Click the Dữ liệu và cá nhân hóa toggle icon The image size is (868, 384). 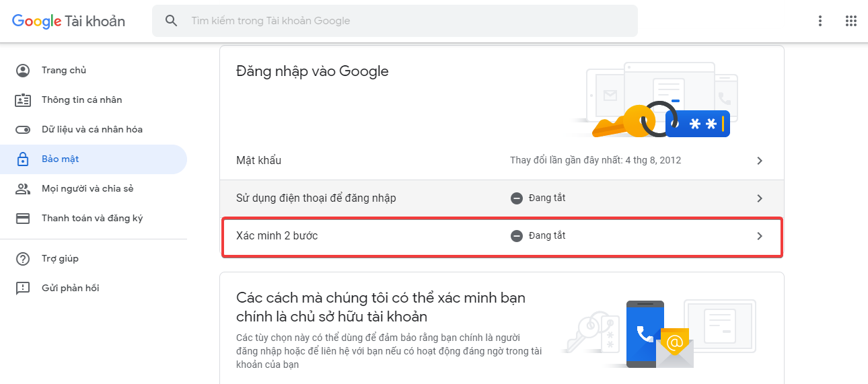pos(23,130)
